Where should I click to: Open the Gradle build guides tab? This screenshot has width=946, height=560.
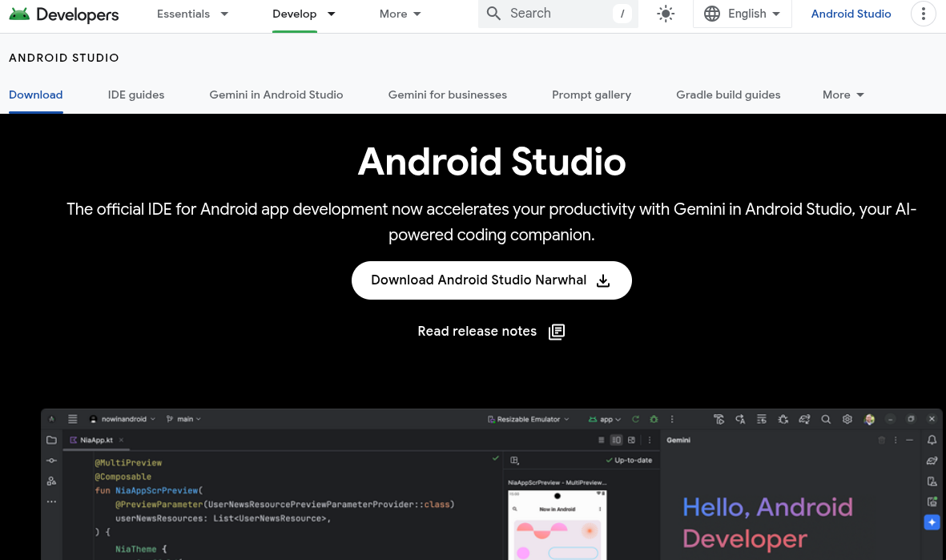tap(728, 95)
